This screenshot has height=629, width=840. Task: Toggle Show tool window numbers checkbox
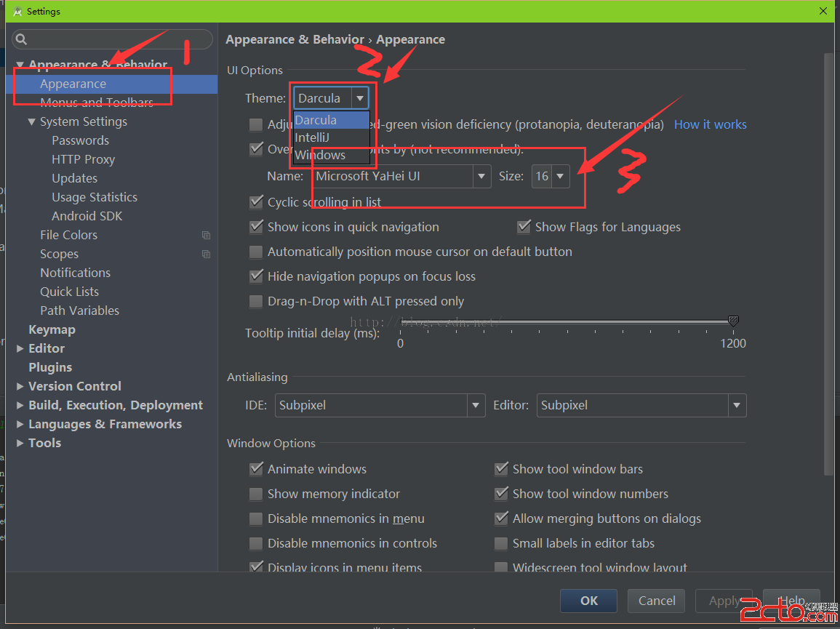pyautogui.click(x=501, y=494)
